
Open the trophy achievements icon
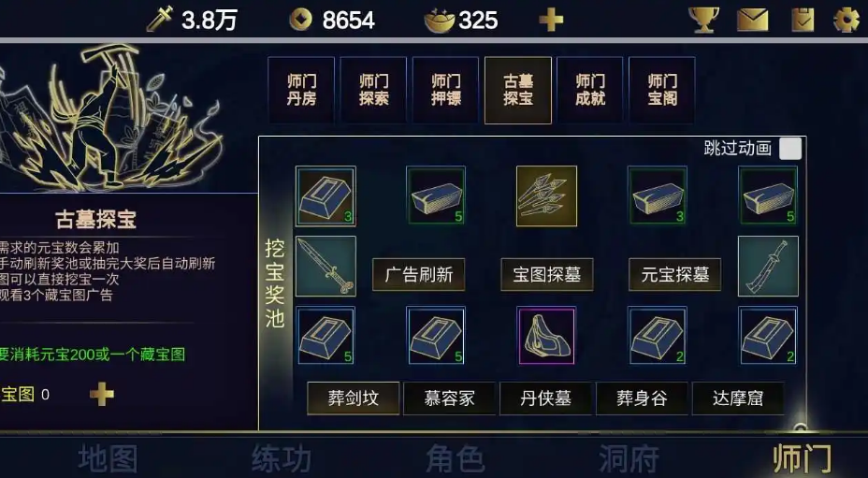[x=703, y=20]
